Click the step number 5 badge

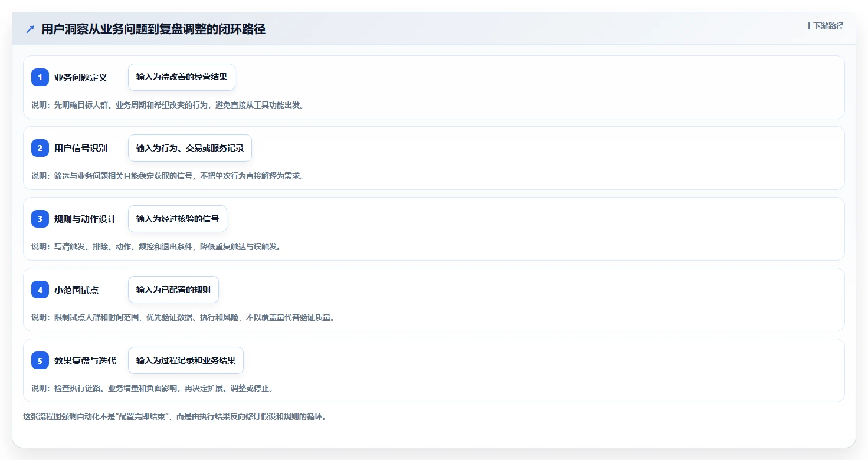pyautogui.click(x=40, y=360)
